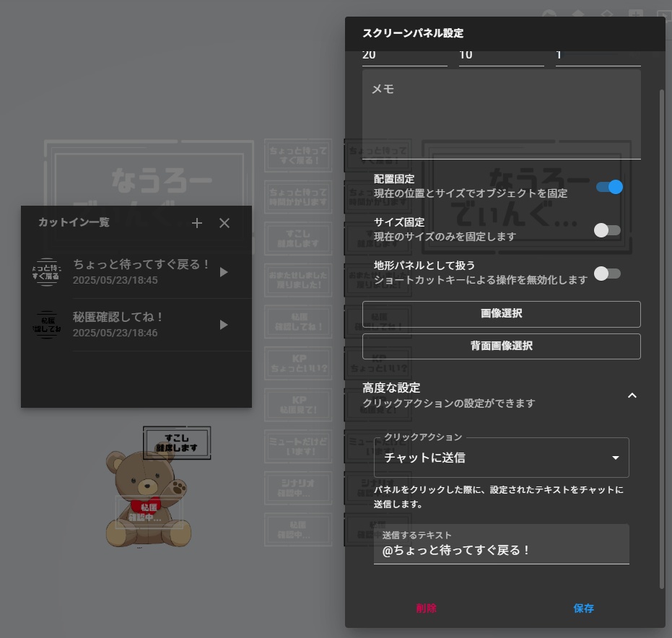Open the チャットに送信 selection arrow
672x638 pixels.
coord(615,457)
